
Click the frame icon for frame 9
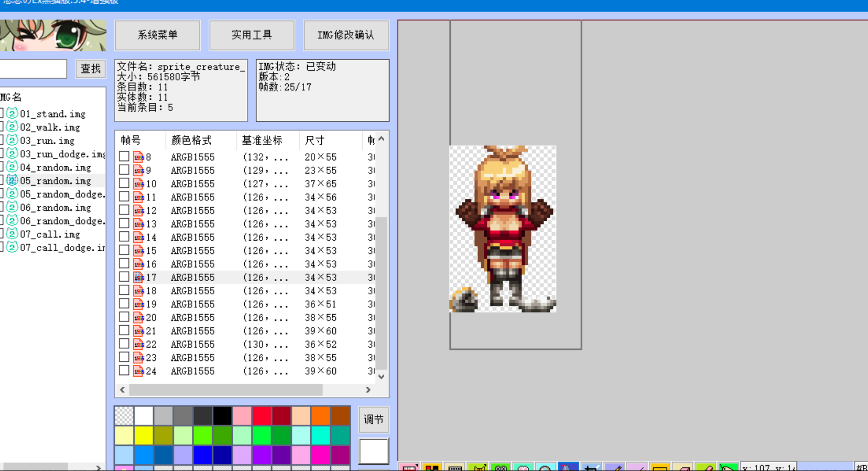[138, 170]
